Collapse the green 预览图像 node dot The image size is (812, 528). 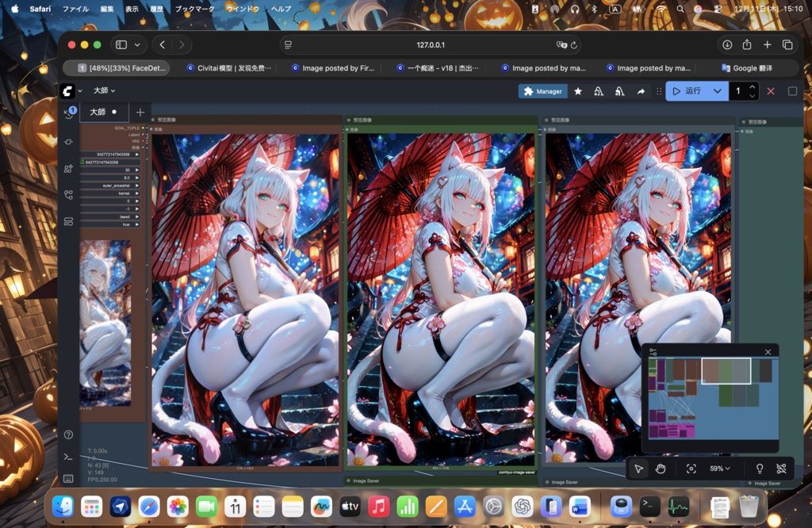349,120
